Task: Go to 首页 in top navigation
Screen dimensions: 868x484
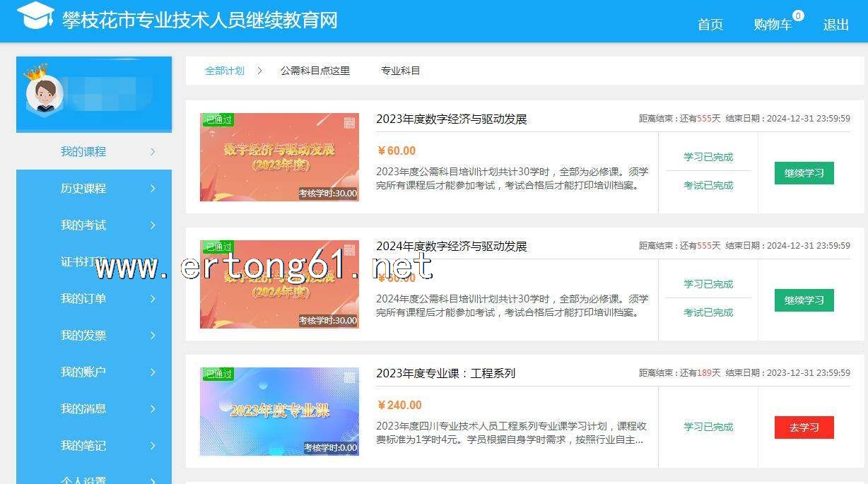Action: [710, 25]
